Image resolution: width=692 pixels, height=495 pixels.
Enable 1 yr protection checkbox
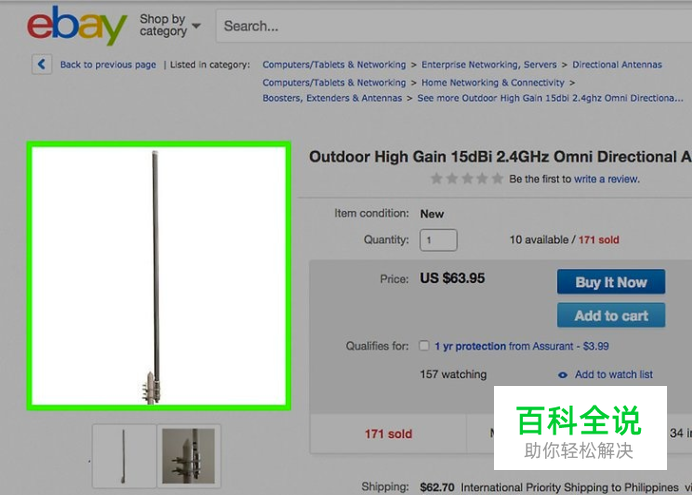[424, 345]
